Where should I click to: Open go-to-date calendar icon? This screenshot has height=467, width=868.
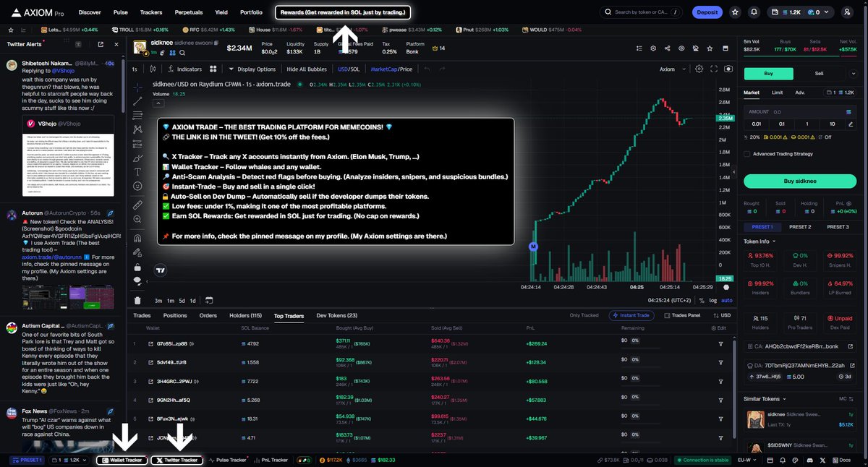(x=208, y=300)
